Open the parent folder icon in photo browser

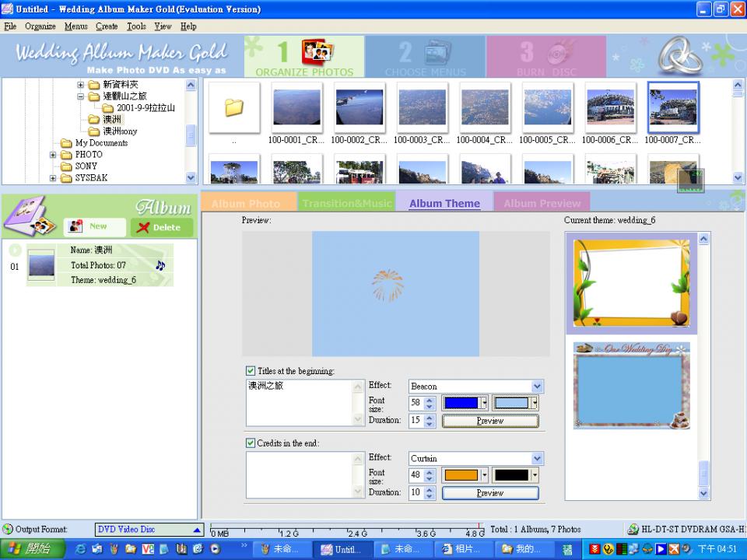pyautogui.click(x=234, y=107)
